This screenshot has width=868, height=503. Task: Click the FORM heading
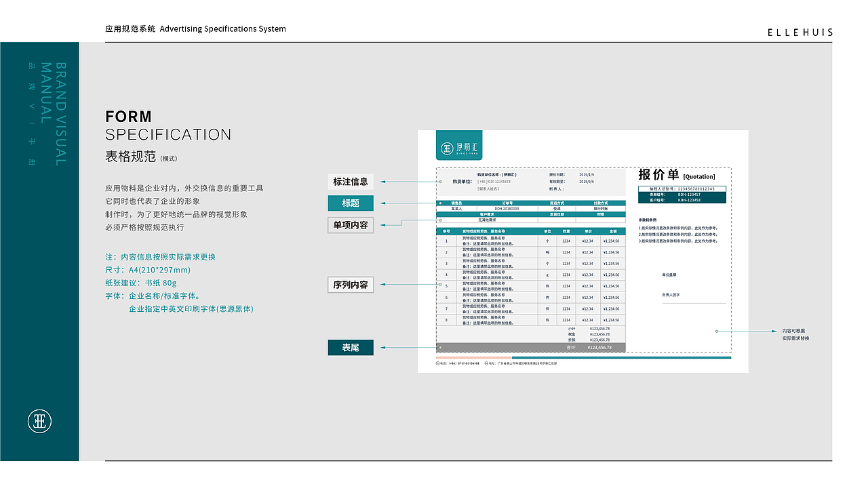(129, 117)
